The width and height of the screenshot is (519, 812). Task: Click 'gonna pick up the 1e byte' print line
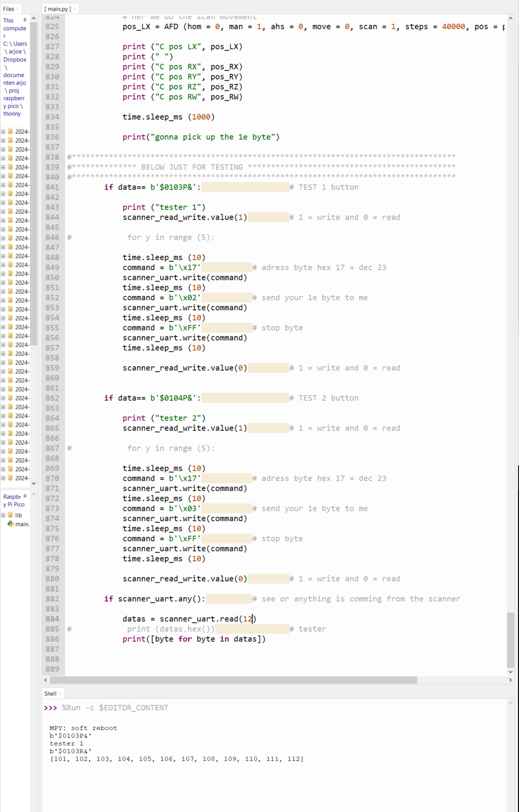pos(201,137)
